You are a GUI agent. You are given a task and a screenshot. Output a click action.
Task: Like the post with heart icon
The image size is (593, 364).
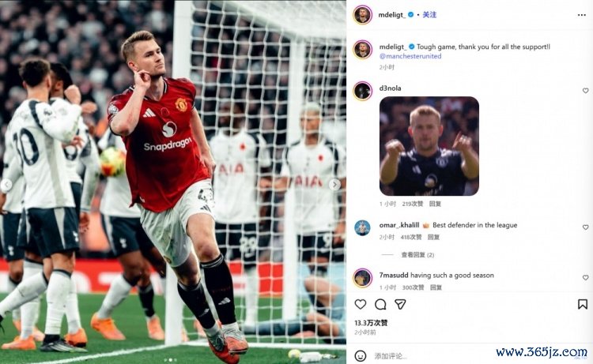tap(361, 304)
